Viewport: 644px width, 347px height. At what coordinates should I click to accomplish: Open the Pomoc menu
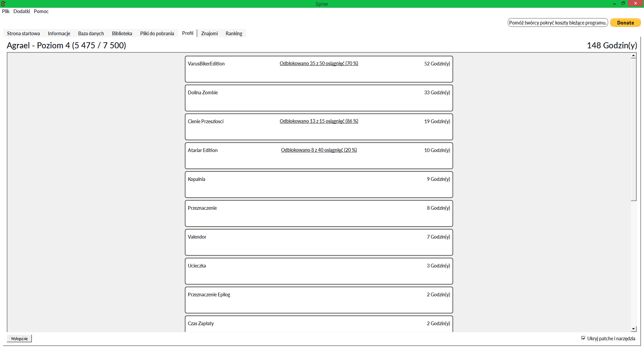click(x=41, y=11)
